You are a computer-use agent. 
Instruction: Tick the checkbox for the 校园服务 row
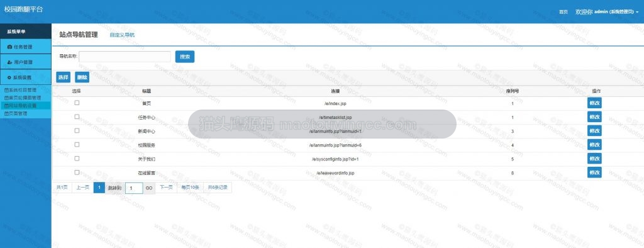77,145
